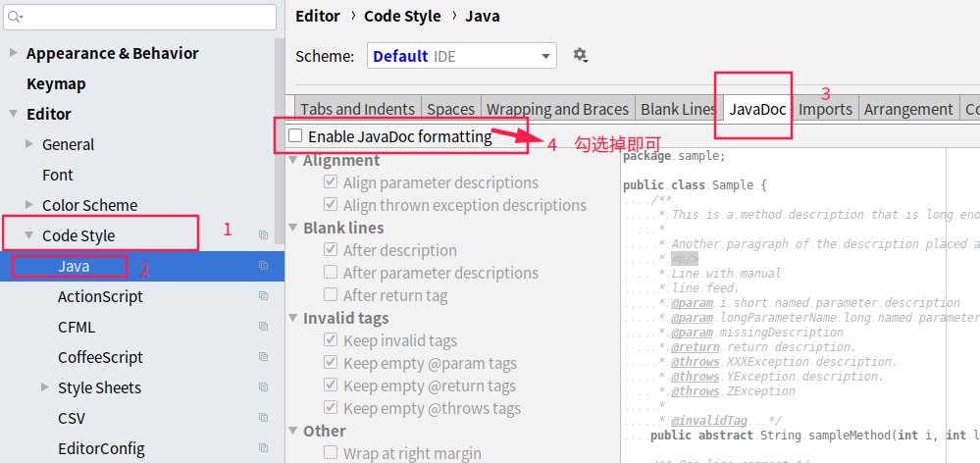Check After parameter descriptions option
The height and width of the screenshot is (463, 980).
click(x=331, y=273)
